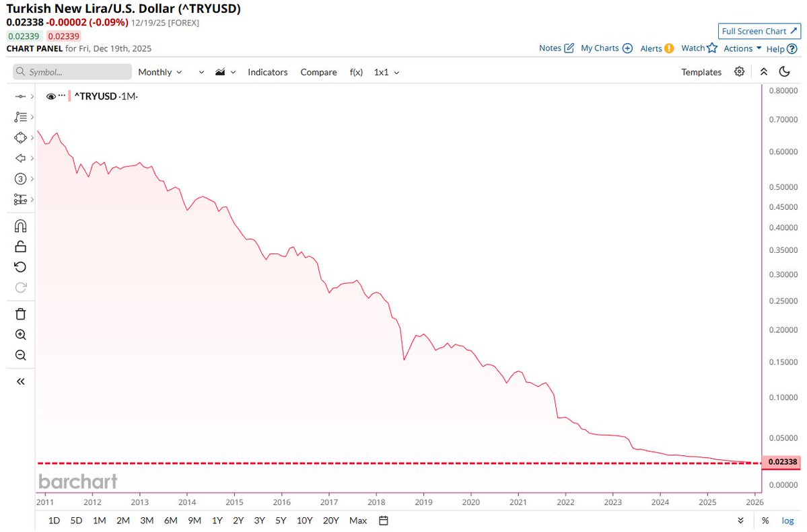
Task: Select the 6M time range
Action: [x=170, y=521]
